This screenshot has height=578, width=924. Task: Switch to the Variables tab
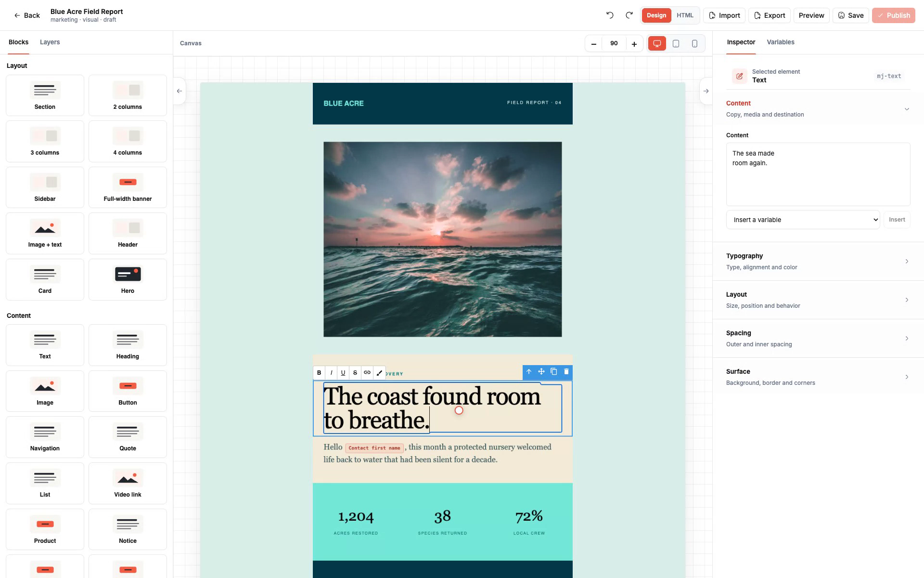[781, 42]
